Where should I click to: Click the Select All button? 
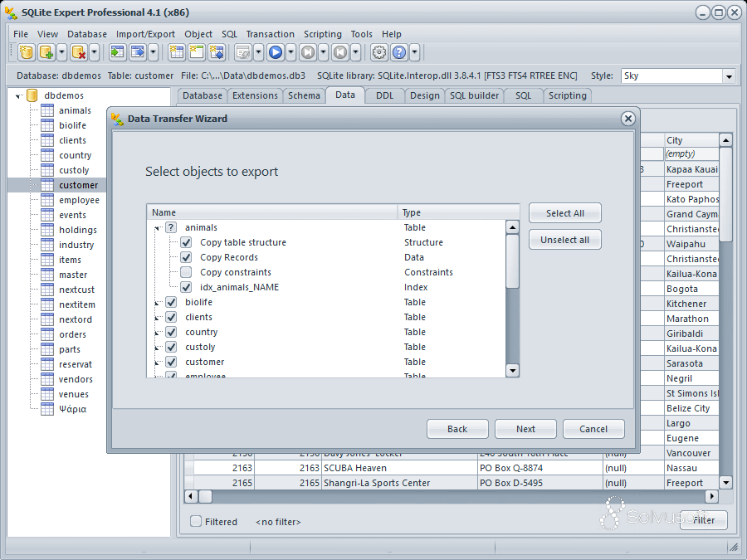(x=565, y=213)
